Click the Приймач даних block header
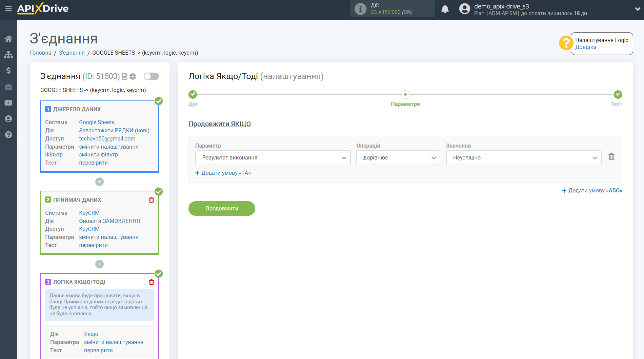The width and height of the screenshot is (644, 359). [x=77, y=200]
